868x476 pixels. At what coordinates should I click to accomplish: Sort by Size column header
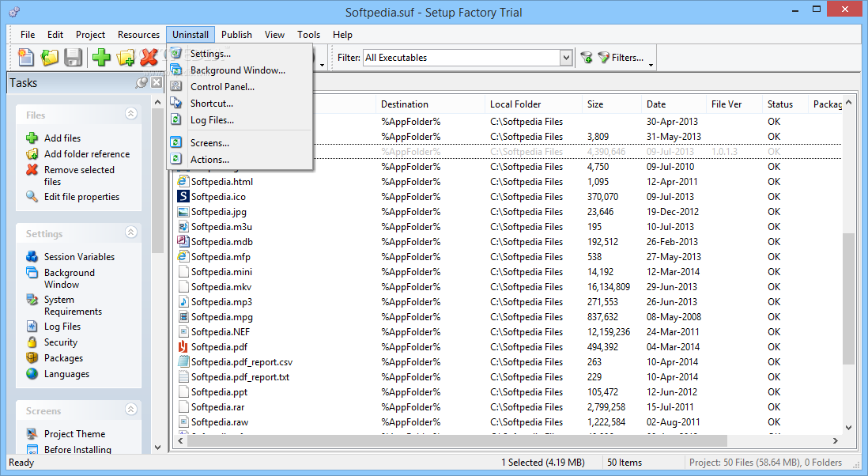(612, 104)
